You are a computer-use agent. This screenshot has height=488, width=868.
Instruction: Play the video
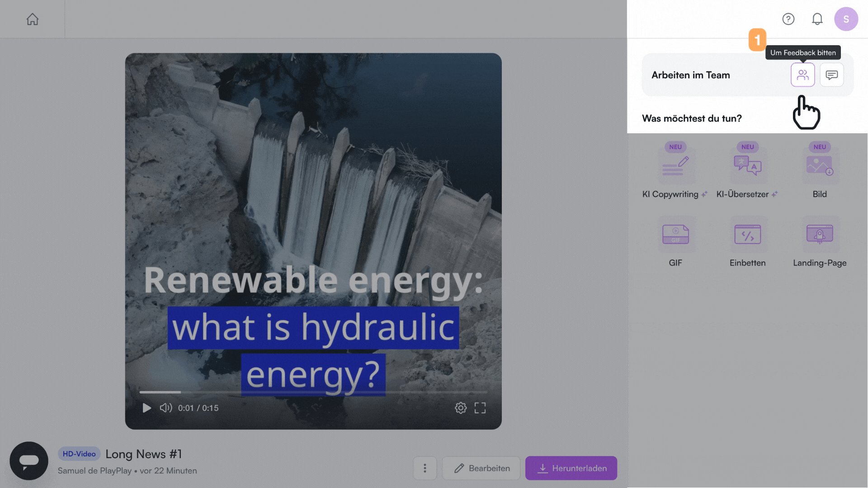tap(147, 408)
